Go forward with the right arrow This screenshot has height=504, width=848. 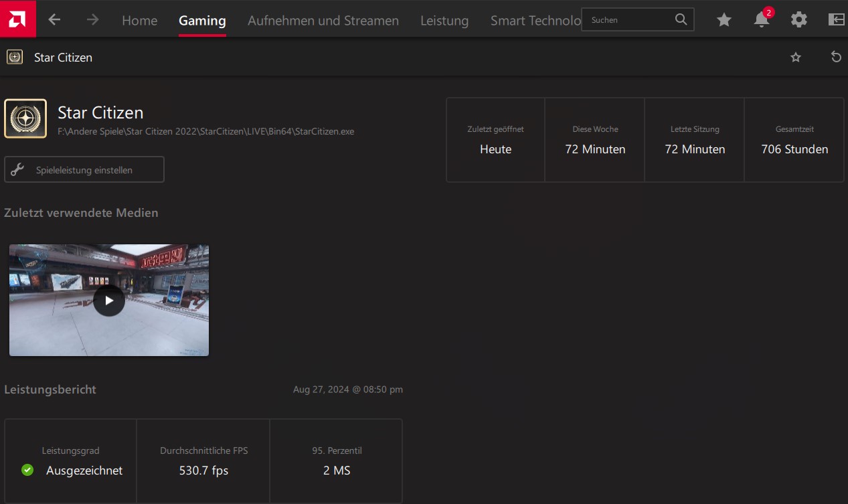click(92, 20)
